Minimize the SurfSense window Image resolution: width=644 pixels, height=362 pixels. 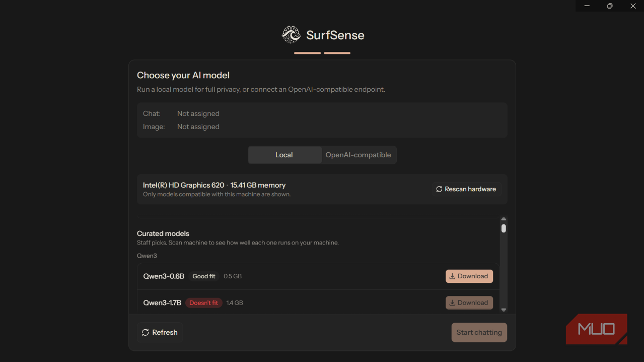point(587,6)
